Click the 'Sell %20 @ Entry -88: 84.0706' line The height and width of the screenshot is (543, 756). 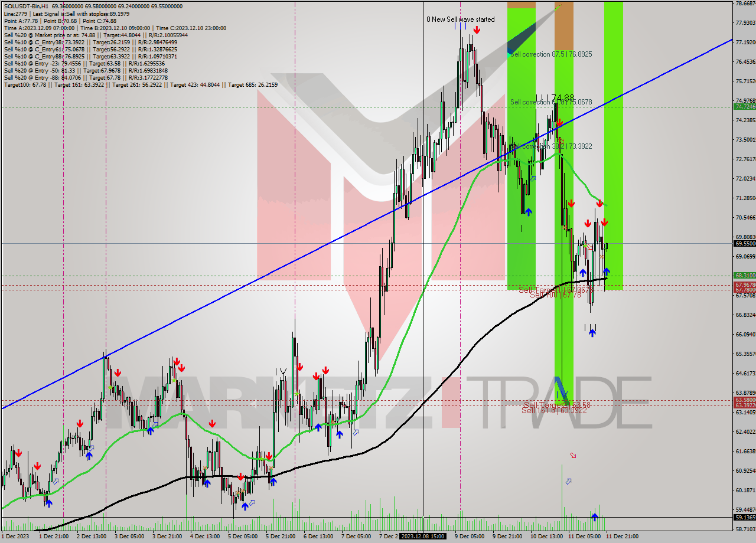click(86, 77)
